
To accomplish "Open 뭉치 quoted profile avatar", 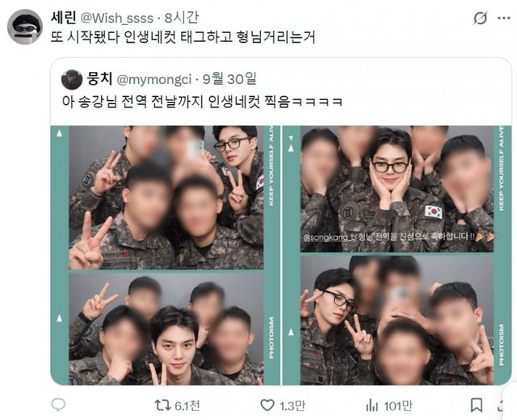I will 72,79.
